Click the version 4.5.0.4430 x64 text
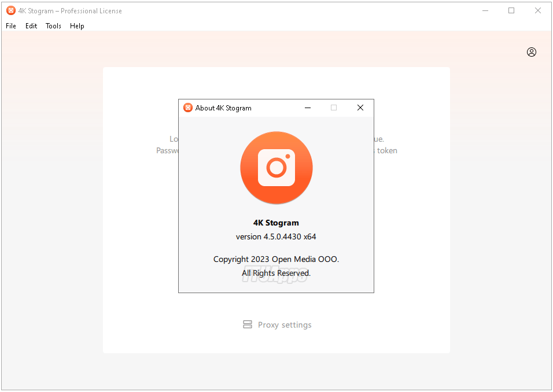This screenshot has height=392, width=553. click(276, 236)
